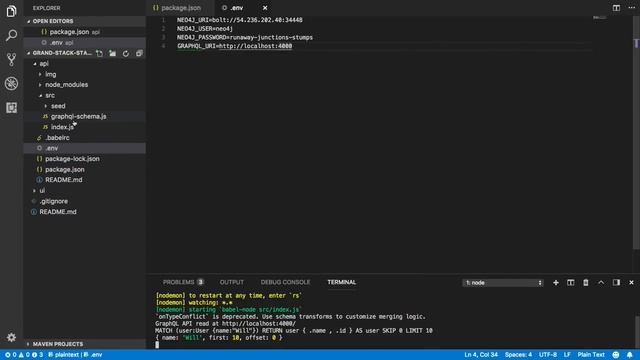The height and width of the screenshot is (360, 640).
Task: Split the terminal pane
Action: [571, 282]
